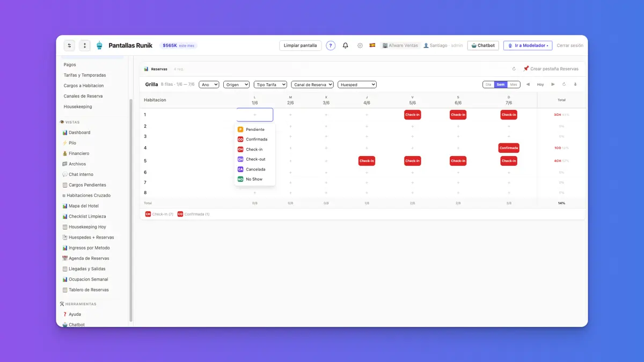Expand the Ir a Modelador dropdown button
Image resolution: width=644 pixels, height=362 pixels.
pos(528,46)
